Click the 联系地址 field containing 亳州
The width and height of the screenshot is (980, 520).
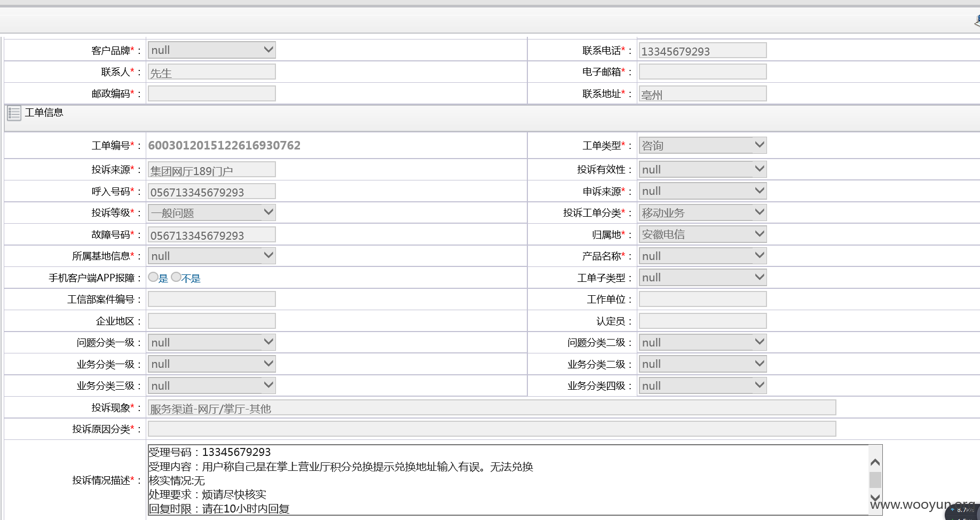tap(703, 93)
